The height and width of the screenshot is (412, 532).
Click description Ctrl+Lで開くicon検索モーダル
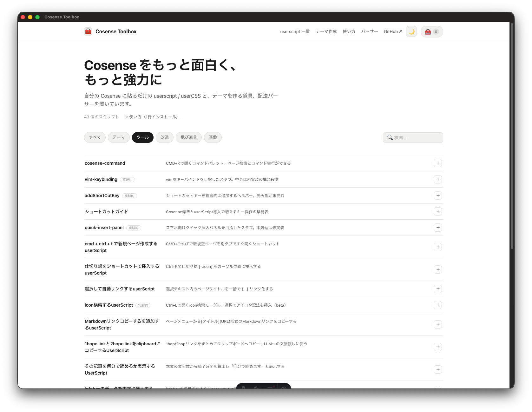tap(226, 305)
